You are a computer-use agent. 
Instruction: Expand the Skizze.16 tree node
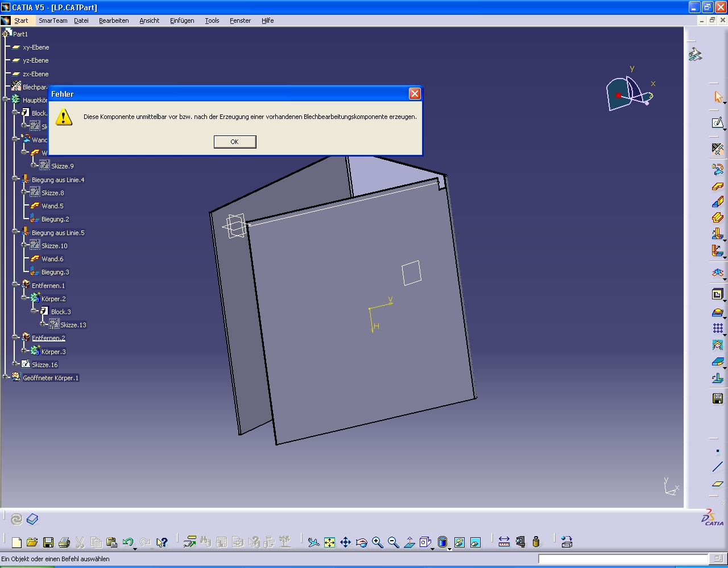pyautogui.click(x=15, y=364)
